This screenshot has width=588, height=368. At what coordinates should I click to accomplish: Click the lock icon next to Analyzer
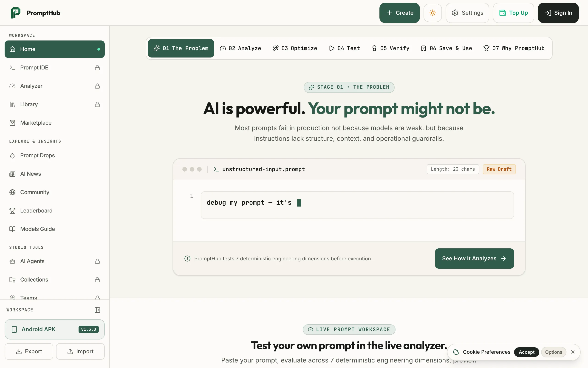97,86
